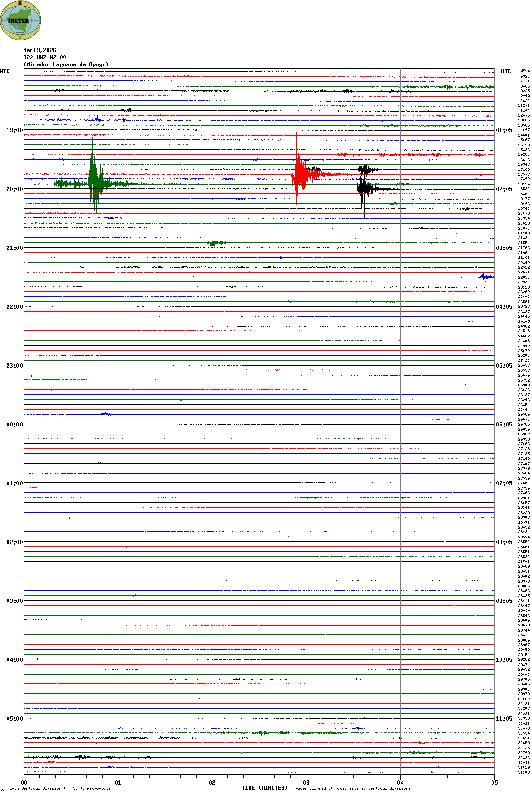
Task: Click the 08:05 UTC time marker
Action: tap(504, 542)
